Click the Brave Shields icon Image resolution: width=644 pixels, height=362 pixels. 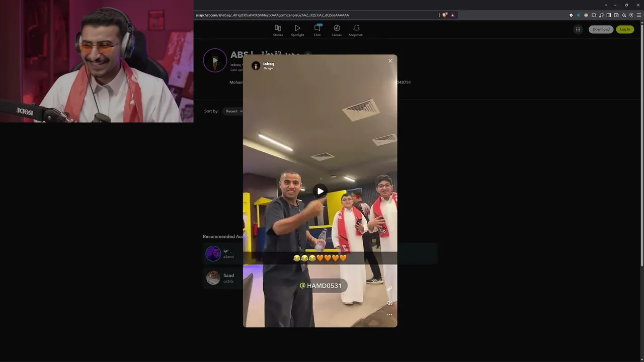pos(445,15)
